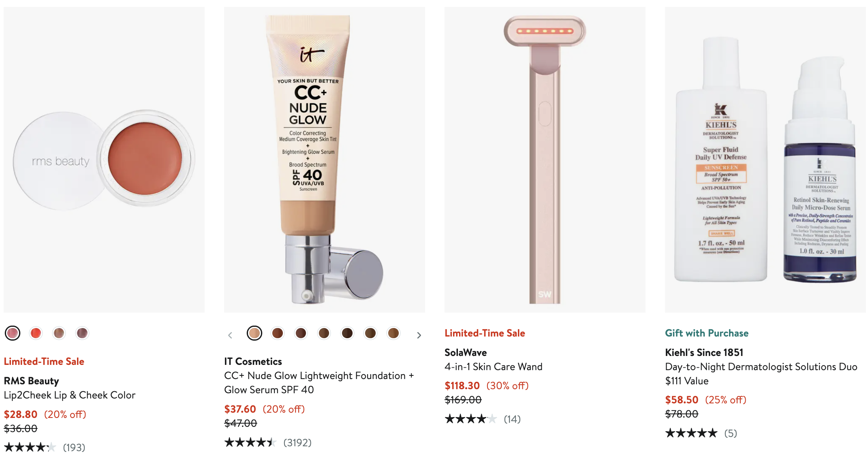Select the selected pink RMS Beauty shade swatch
The image size is (868, 456).
[13, 333]
